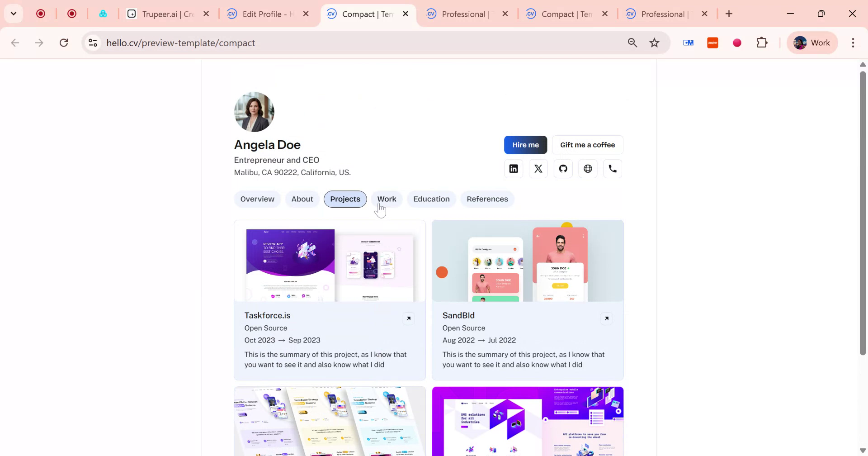Open SandBld via its external link arrow
This screenshot has height=456, width=868.
606,318
